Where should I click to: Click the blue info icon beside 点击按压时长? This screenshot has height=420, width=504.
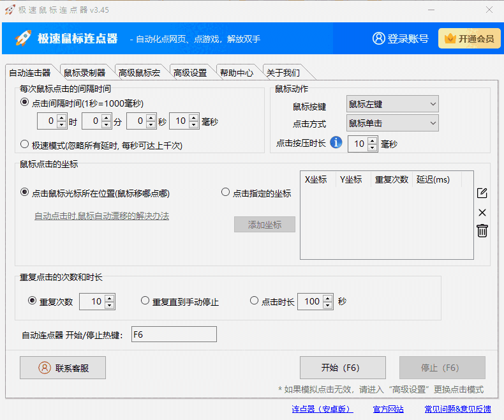point(336,143)
